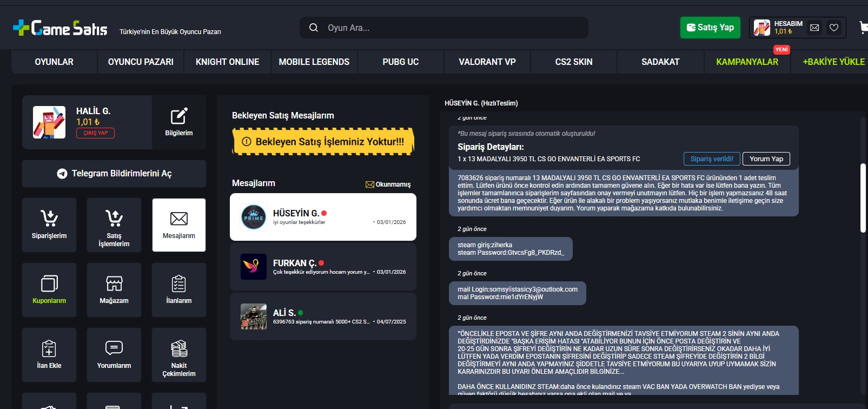
Task: Focus the Oyun Ara search field
Action: pyautogui.click(x=444, y=28)
